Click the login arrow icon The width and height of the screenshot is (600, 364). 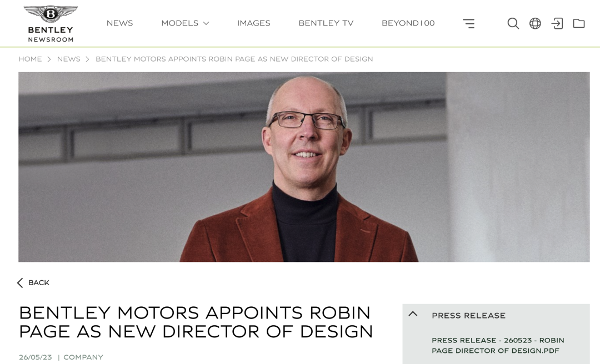[x=557, y=23]
